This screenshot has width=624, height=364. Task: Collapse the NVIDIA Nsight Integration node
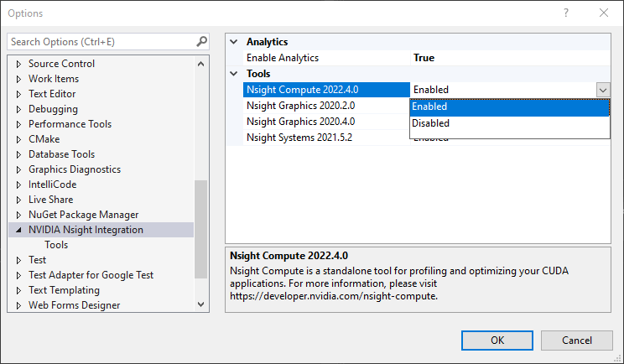18,230
